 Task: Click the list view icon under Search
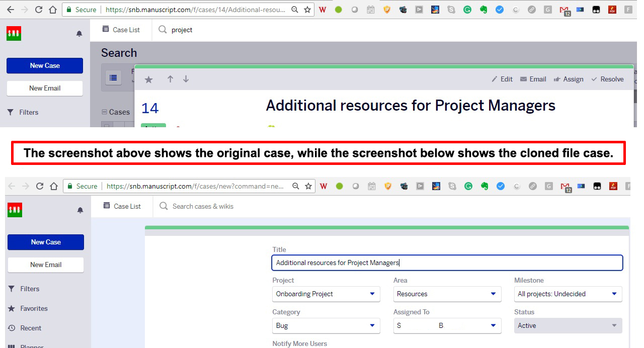(x=113, y=77)
